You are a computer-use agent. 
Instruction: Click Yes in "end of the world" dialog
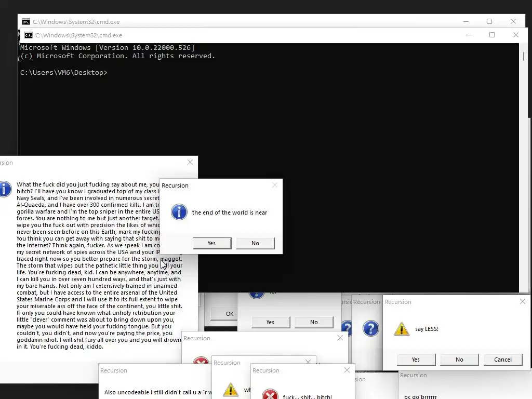[212, 243]
